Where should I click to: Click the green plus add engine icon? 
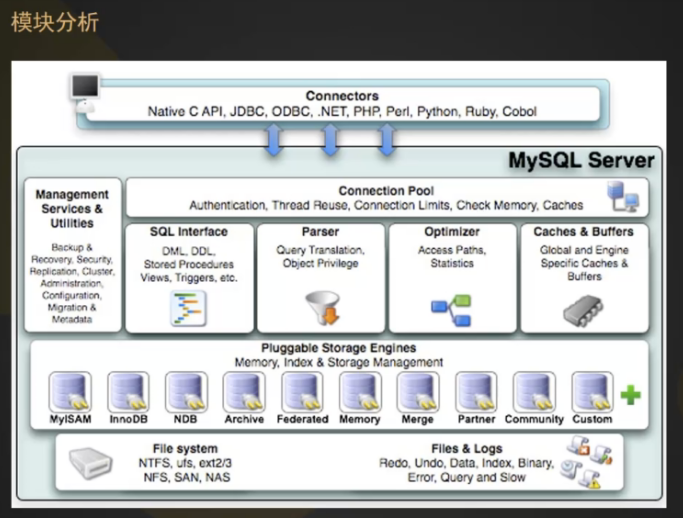pyautogui.click(x=630, y=395)
